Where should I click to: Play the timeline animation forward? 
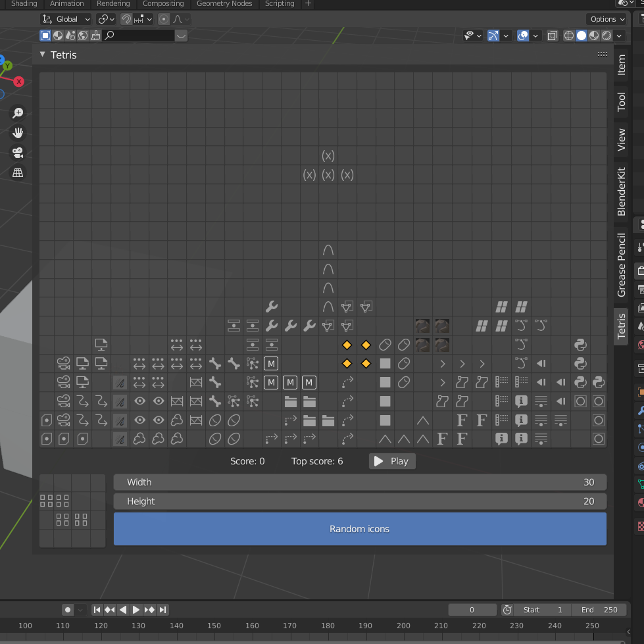click(136, 610)
